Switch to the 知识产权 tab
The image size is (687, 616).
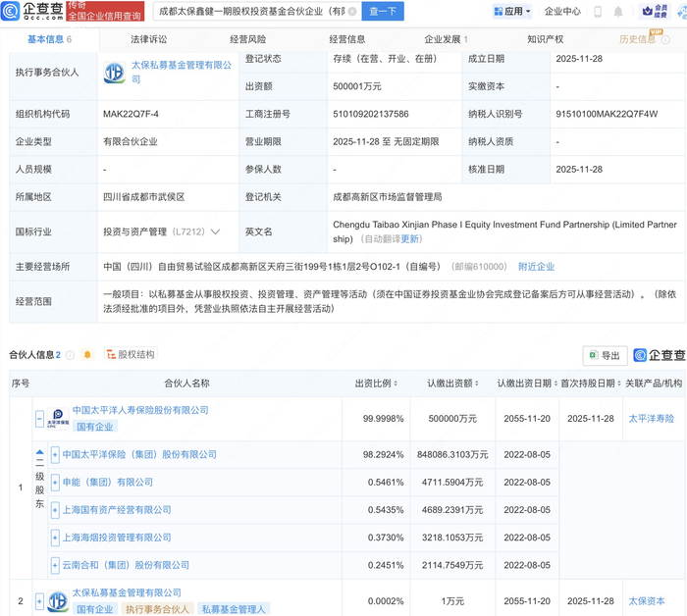[545, 39]
